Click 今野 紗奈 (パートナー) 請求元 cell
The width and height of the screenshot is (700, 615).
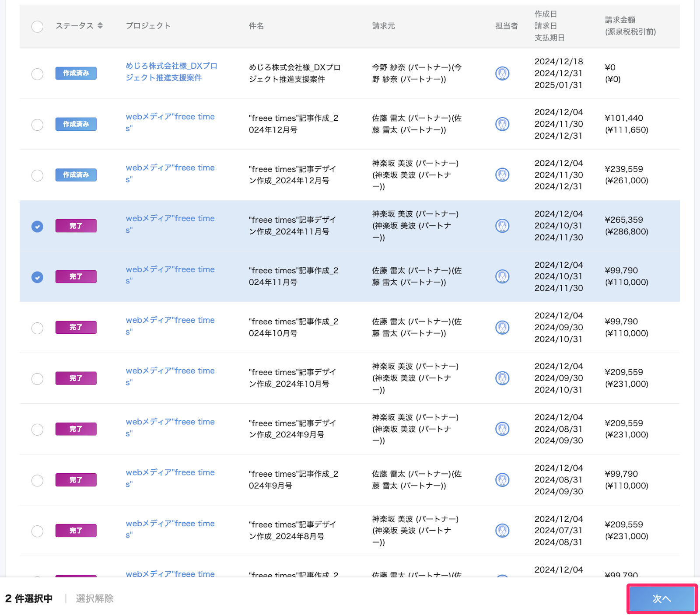tap(417, 73)
